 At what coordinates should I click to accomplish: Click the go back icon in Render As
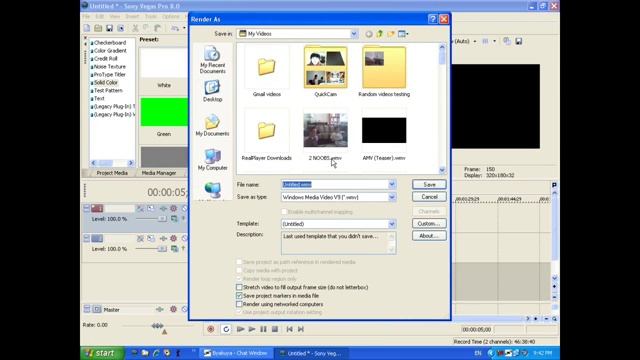coord(369,34)
